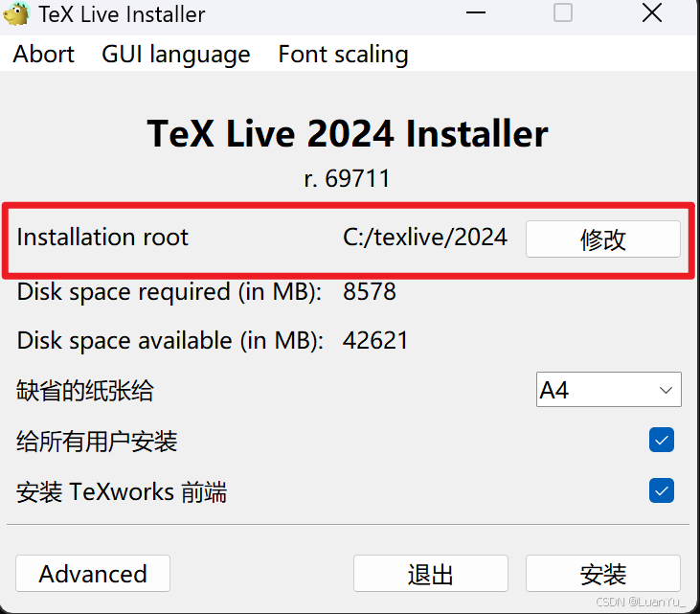Toggle the 给所有用户安装 checkbox
This screenshot has width=700, height=614.
661,440
